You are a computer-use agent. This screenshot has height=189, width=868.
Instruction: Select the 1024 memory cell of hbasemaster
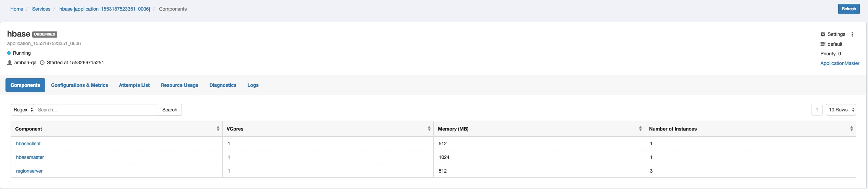click(x=539, y=157)
